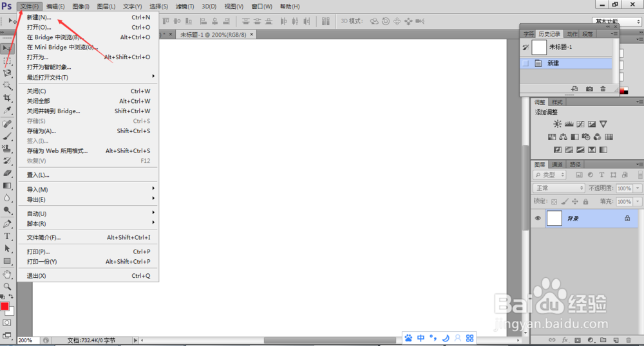
Task: Toggle Quick Mask mode
Action: click(x=7, y=323)
